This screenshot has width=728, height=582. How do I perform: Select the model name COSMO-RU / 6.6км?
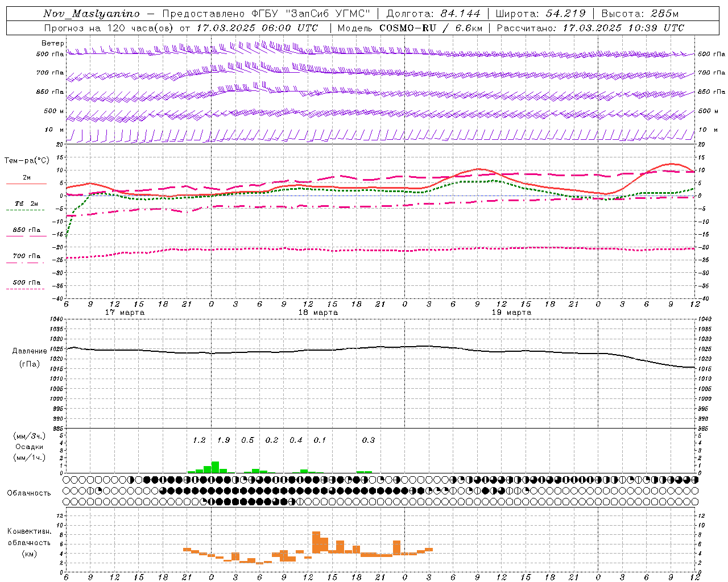coord(431,28)
